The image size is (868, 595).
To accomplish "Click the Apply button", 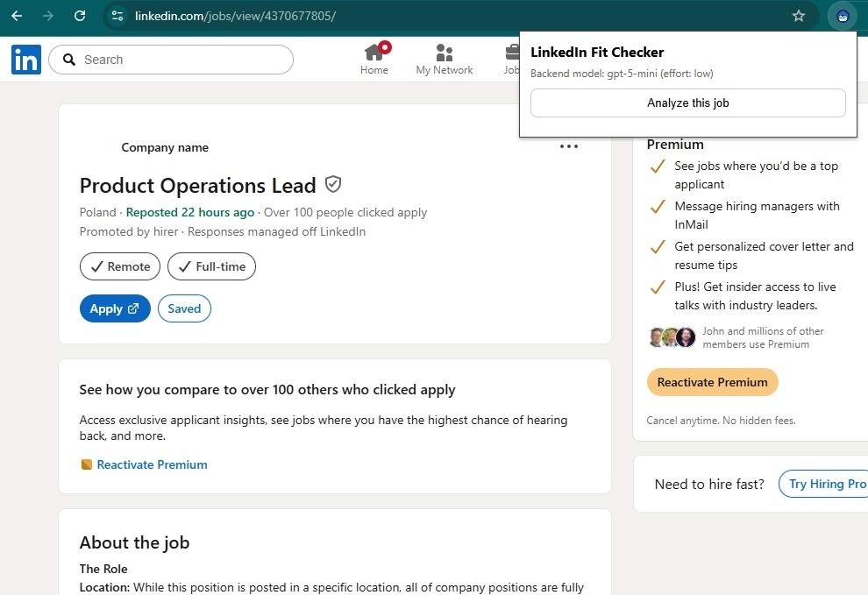I will [114, 308].
